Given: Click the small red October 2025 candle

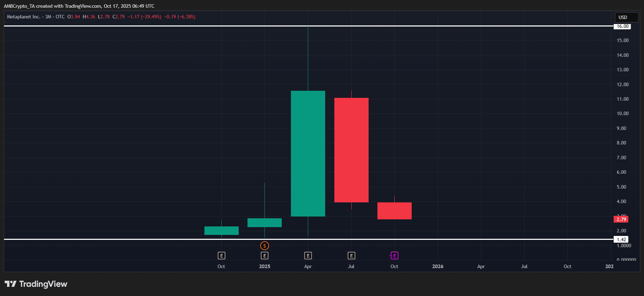Looking at the screenshot, I should pyautogui.click(x=394, y=211).
